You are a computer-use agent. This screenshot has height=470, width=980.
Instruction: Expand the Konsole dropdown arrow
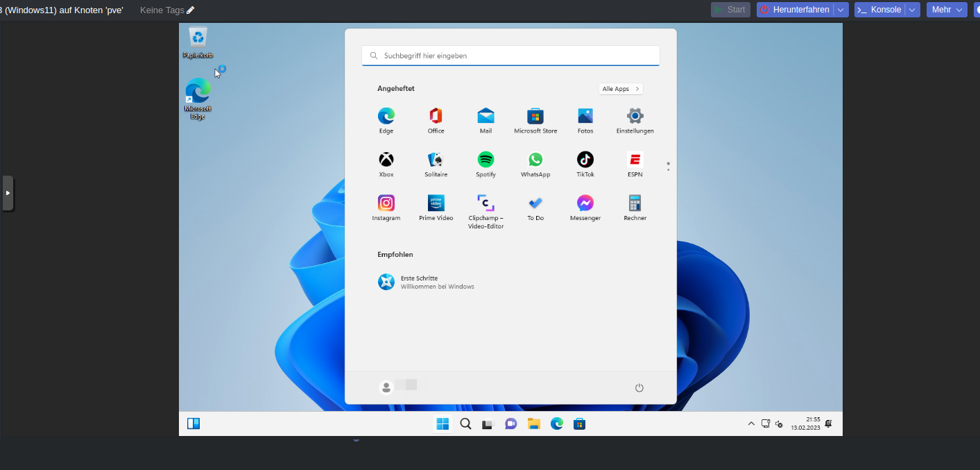click(x=913, y=10)
